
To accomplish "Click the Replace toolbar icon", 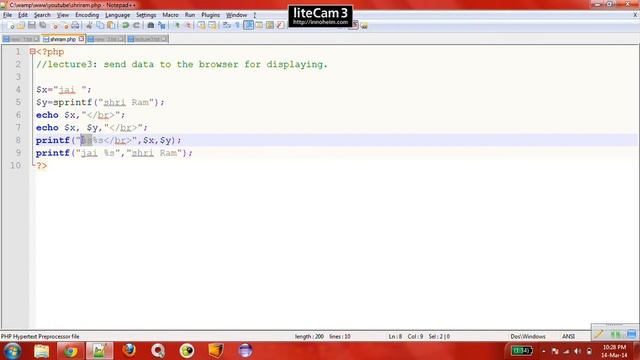I will [162, 26].
